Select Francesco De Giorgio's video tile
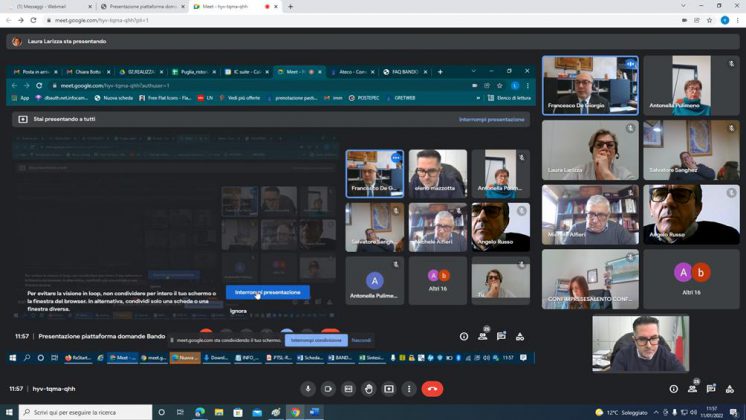This screenshot has height=420, width=746. point(590,85)
